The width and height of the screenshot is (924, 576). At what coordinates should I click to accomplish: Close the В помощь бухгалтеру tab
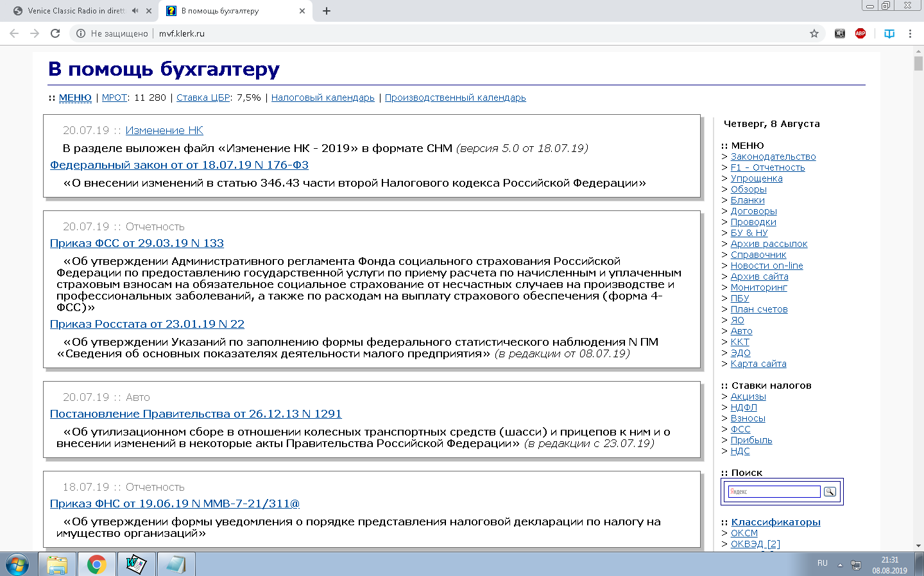click(302, 11)
